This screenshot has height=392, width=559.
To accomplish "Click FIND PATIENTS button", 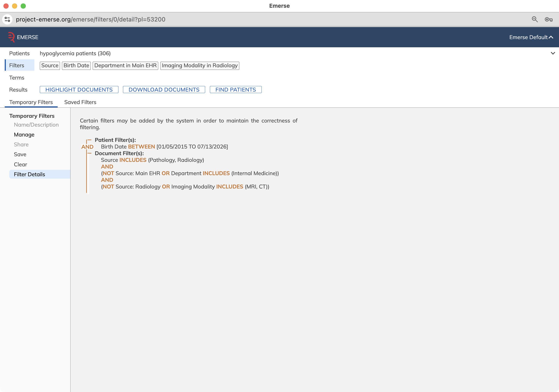I will click(235, 90).
